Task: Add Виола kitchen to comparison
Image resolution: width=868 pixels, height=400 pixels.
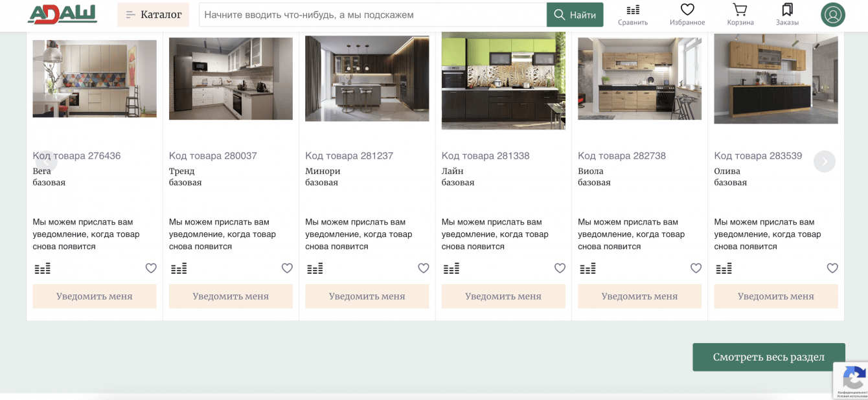Action: point(588,268)
